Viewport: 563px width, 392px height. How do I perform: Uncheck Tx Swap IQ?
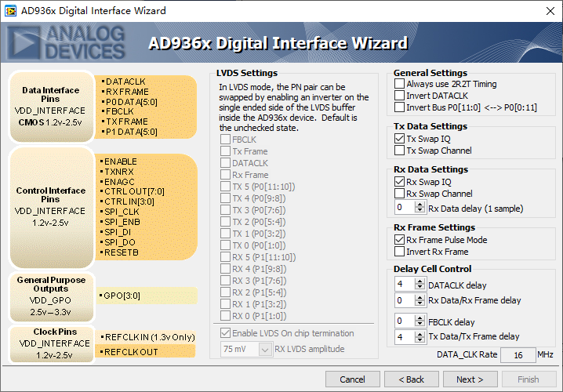[x=399, y=139]
